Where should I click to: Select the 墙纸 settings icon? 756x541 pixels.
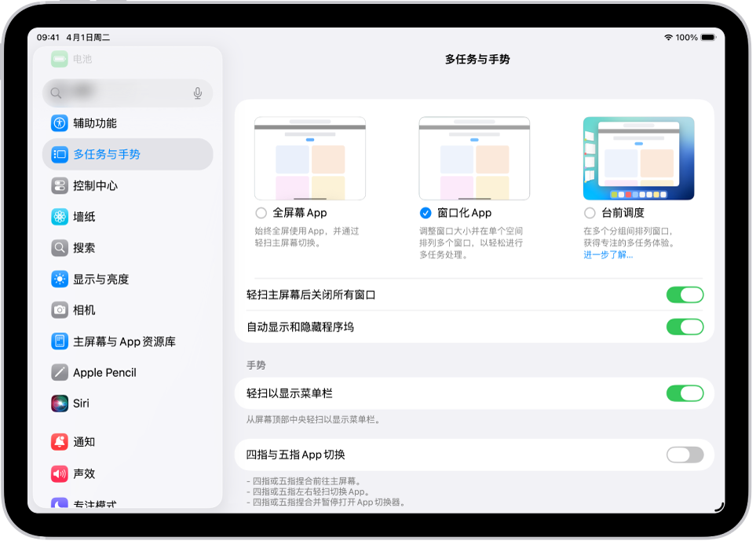pyautogui.click(x=61, y=217)
